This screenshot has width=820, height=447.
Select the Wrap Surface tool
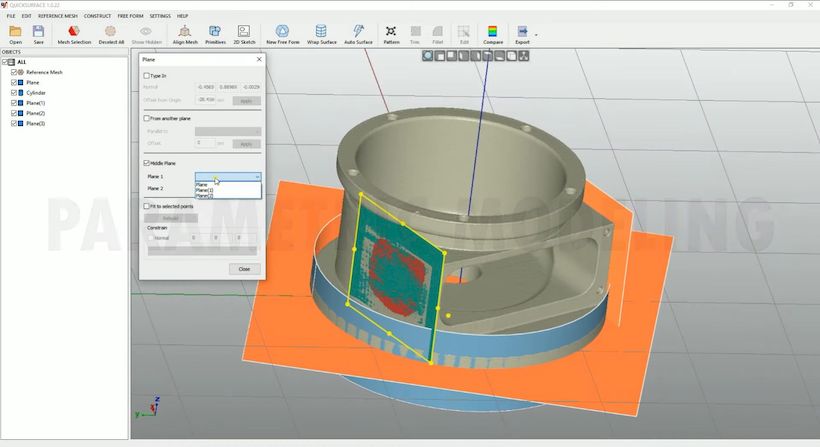pos(322,34)
